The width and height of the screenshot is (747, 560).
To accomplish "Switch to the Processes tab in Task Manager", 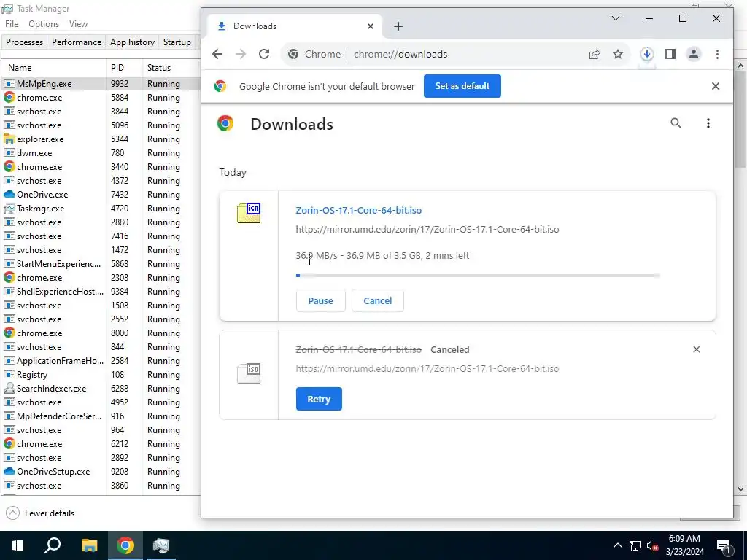I will pyautogui.click(x=24, y=42).
